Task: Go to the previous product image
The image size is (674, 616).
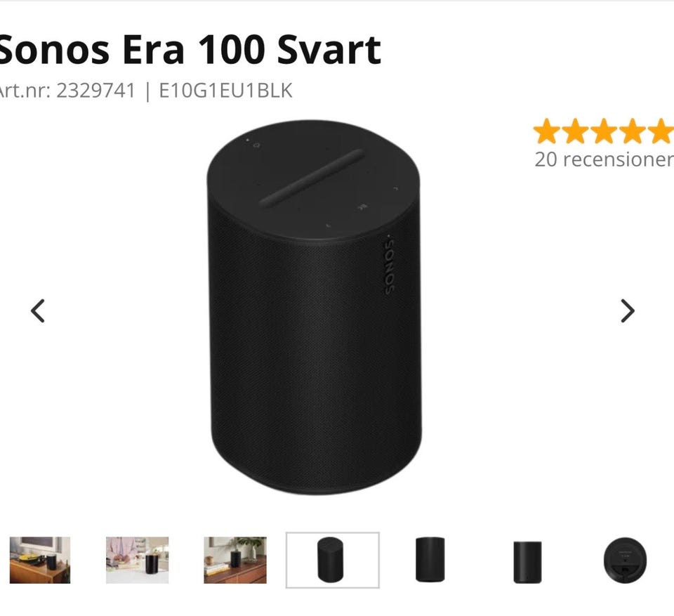Action: pos(38,310)
